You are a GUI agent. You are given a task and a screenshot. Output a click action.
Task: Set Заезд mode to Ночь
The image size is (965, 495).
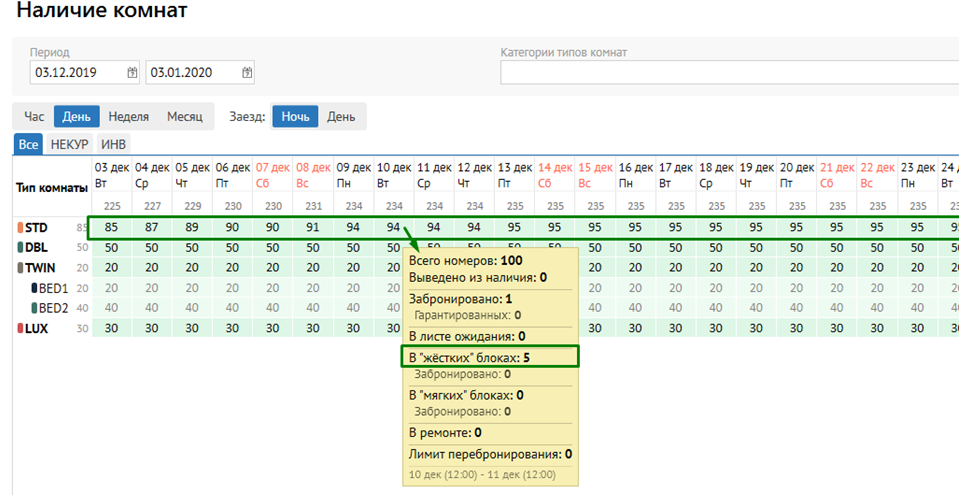click(295, 116)
